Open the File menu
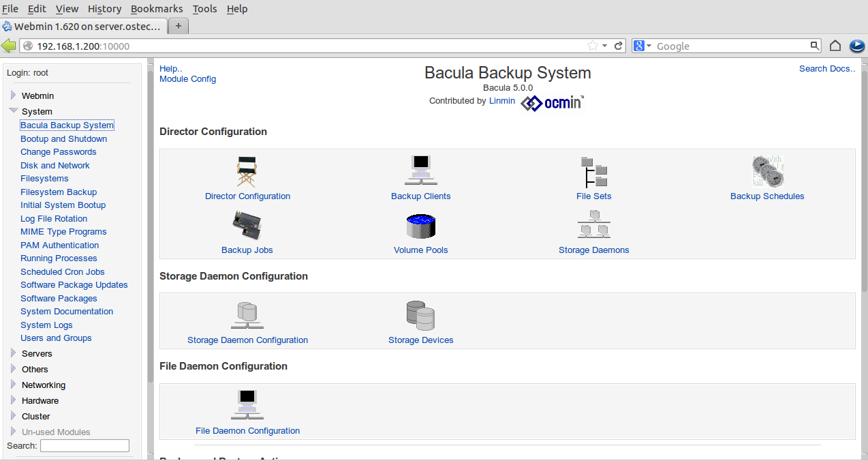Image resolution: width=868 pixels, height=461 pixels. 10,9
